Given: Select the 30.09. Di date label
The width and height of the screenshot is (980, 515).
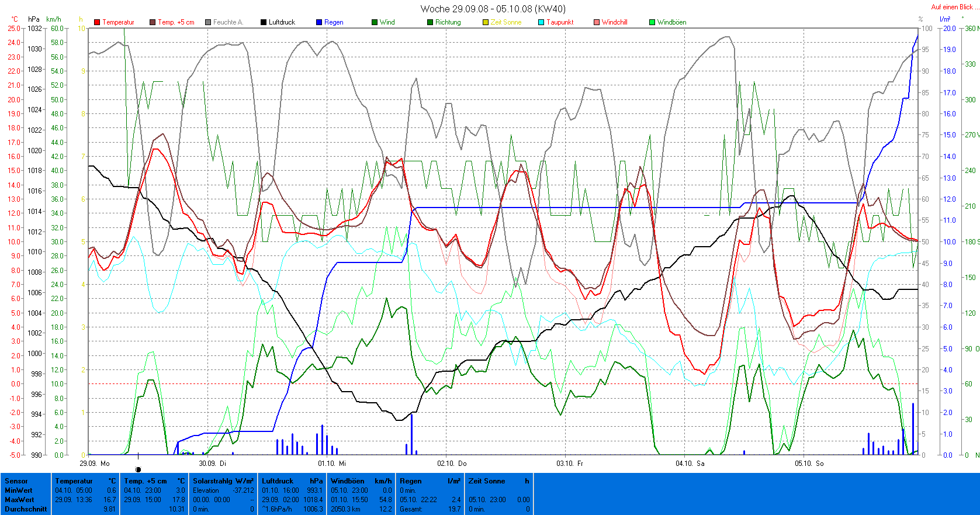Looking at the screenshot, I should tap(212, 463).
